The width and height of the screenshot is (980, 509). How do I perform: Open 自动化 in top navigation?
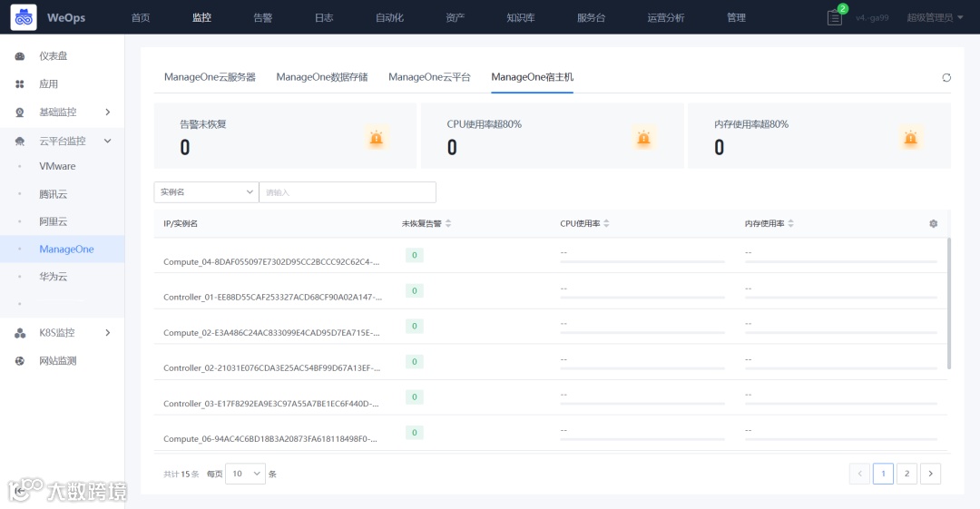389,17
